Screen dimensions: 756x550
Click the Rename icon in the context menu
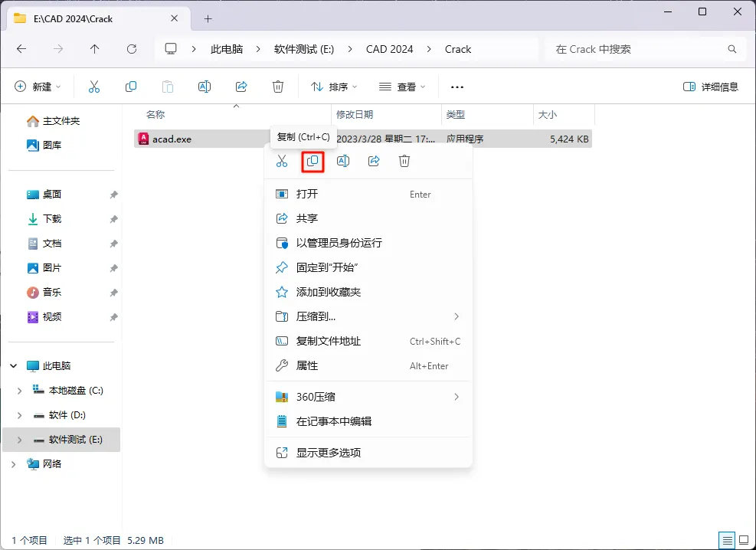[x=343, y=161]
